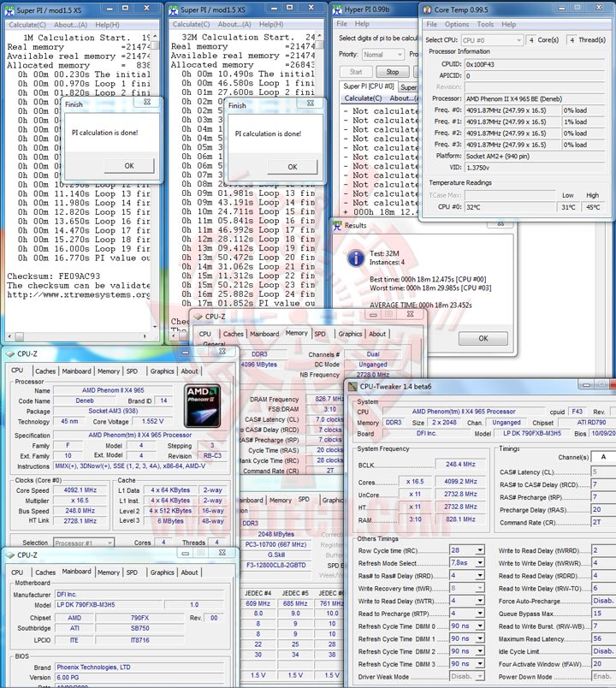Click the AMD Phenom II logo in CPU-Z

pos(202,406)
